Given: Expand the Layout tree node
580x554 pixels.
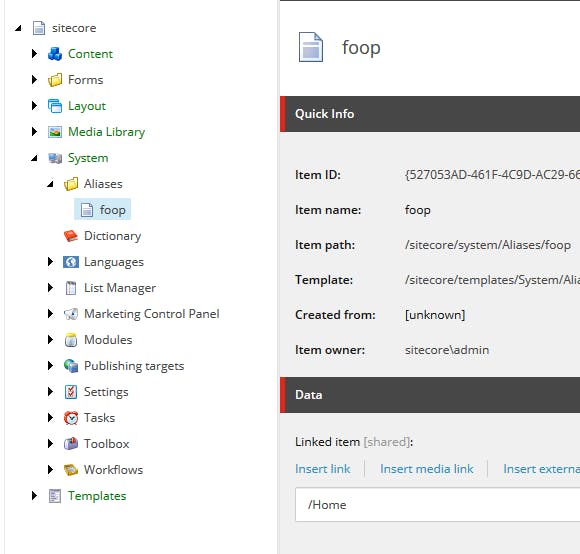Looking at the screenshot, I should 34,106.
